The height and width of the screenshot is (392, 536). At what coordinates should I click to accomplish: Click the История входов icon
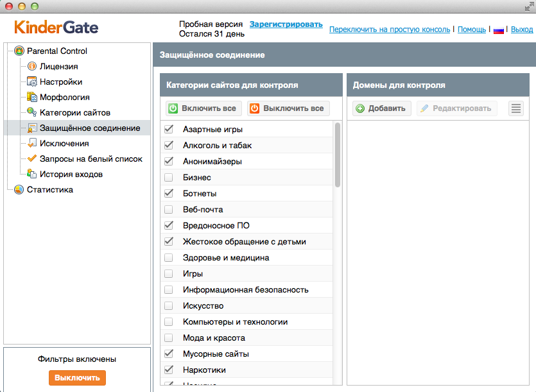pos(32,175)
